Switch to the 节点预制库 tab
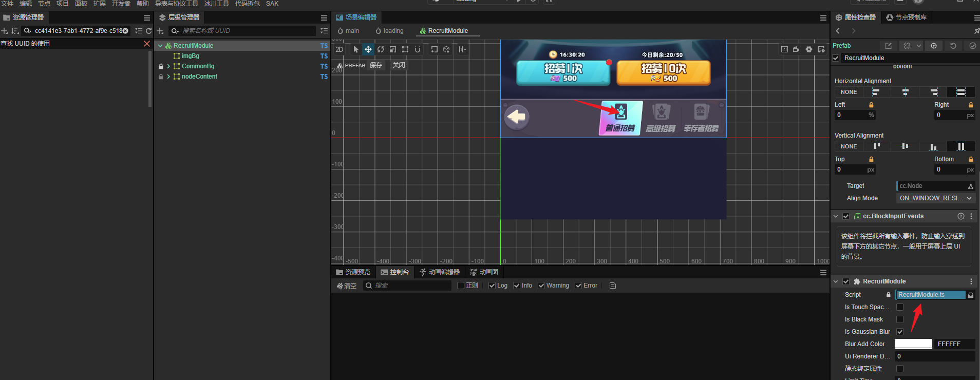Viewport: 980px width, 380px height. (907, 17)
